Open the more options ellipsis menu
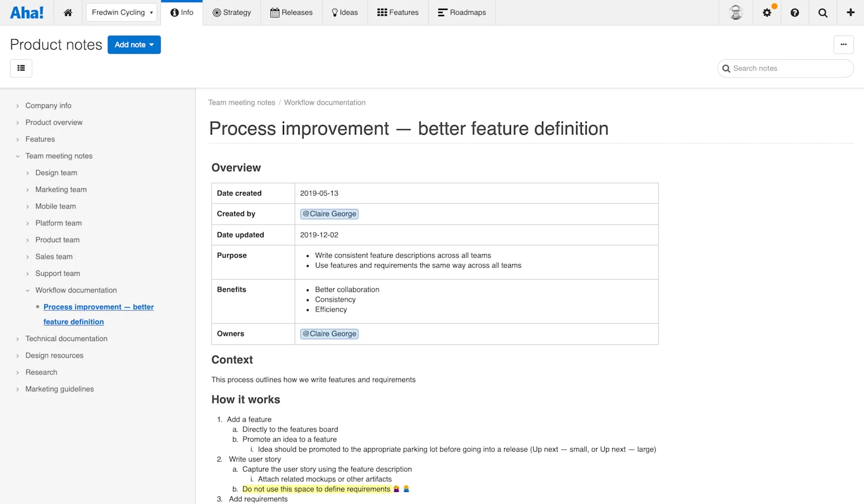 (843, 44)
